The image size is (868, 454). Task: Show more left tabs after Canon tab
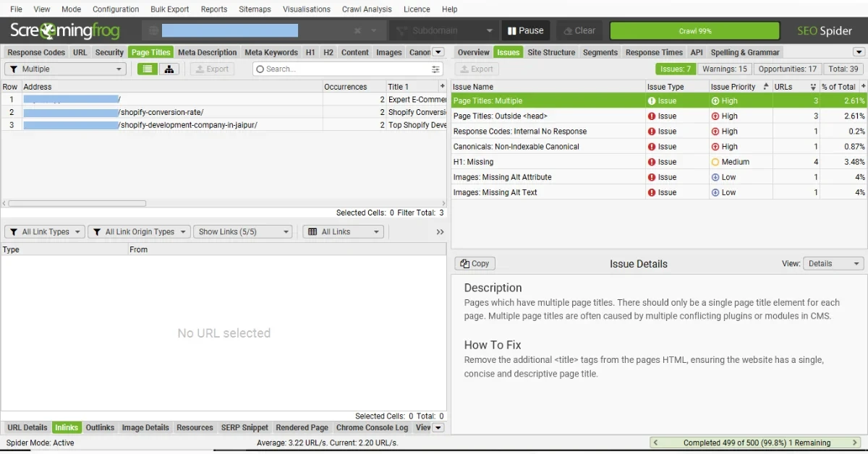[x=438, y=52]
